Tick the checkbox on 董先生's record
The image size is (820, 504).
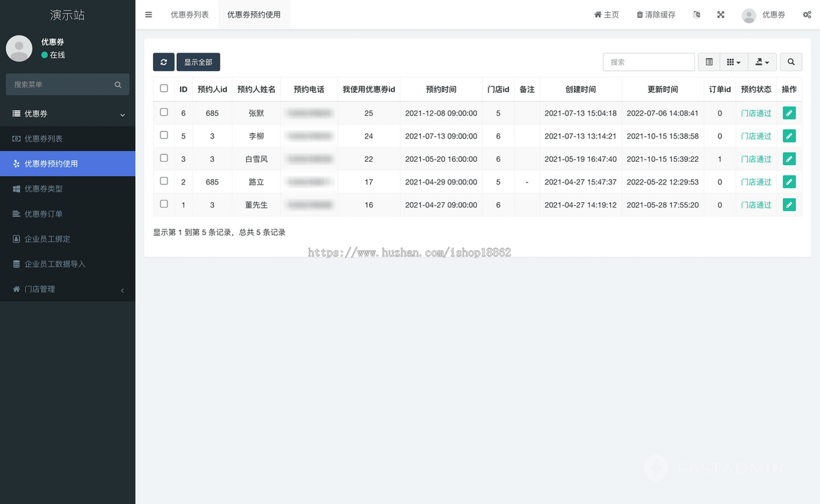tap(163, 204)
